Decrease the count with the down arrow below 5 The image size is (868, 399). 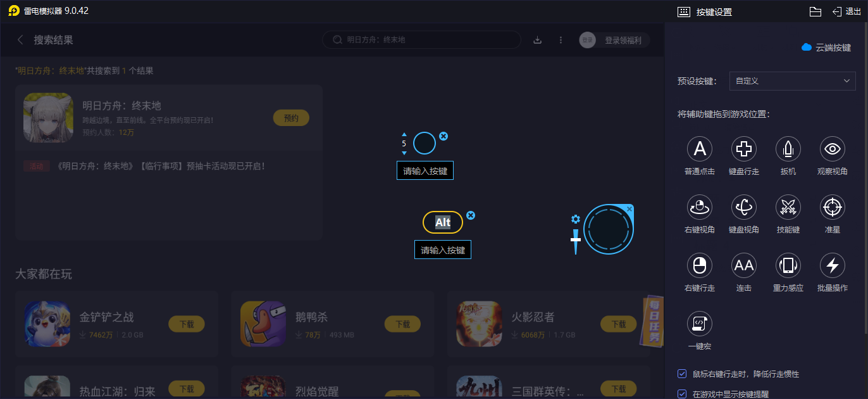click(x=404, y=153)
